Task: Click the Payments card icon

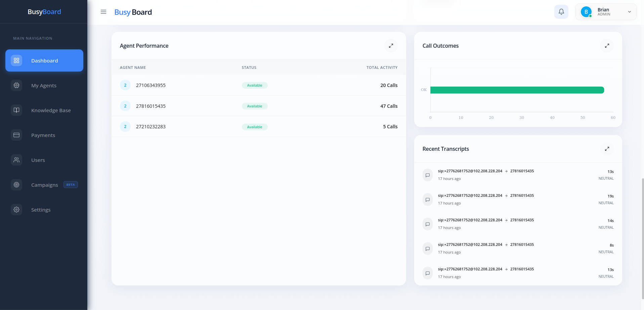Action: pos(16,135)
